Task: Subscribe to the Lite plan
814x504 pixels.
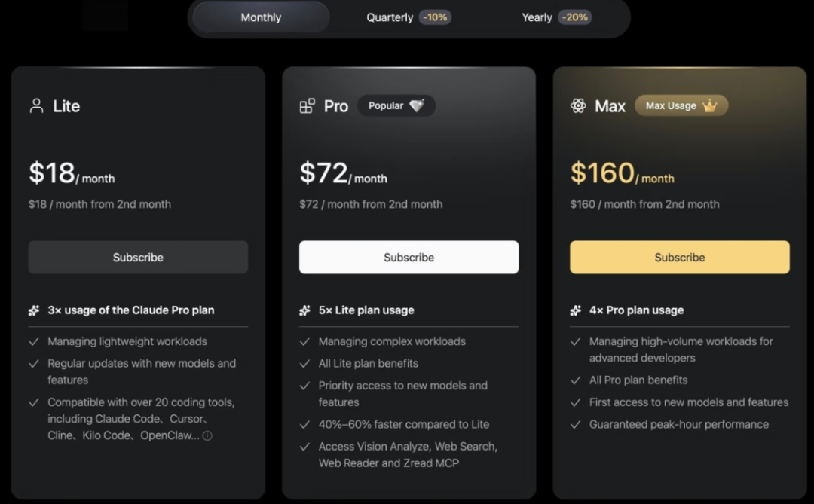Action: (138, 257)
